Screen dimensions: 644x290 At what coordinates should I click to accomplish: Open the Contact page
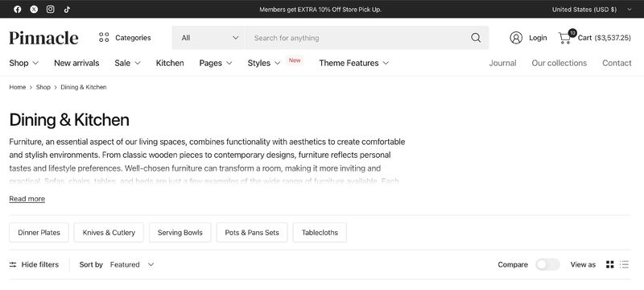[x=617, y=63]
